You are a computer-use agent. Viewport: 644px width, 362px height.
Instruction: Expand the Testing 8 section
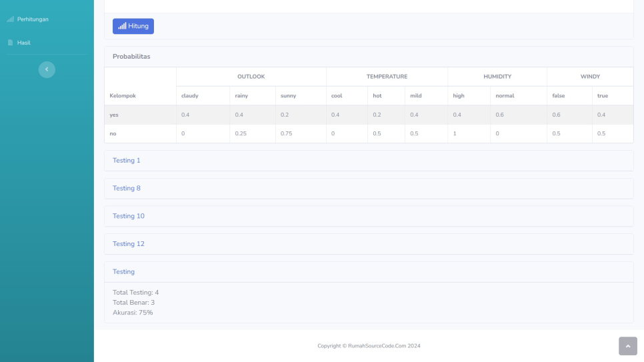pos(127,189)
